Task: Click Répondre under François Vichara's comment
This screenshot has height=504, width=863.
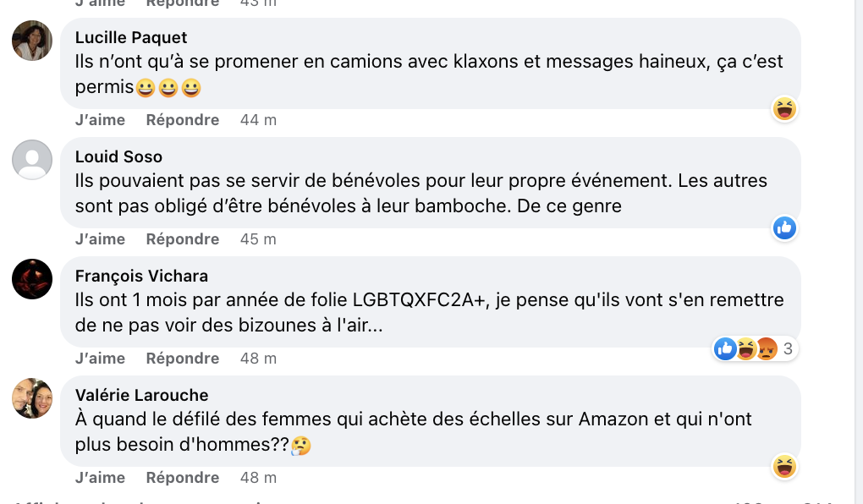Action: coord(183,359)
